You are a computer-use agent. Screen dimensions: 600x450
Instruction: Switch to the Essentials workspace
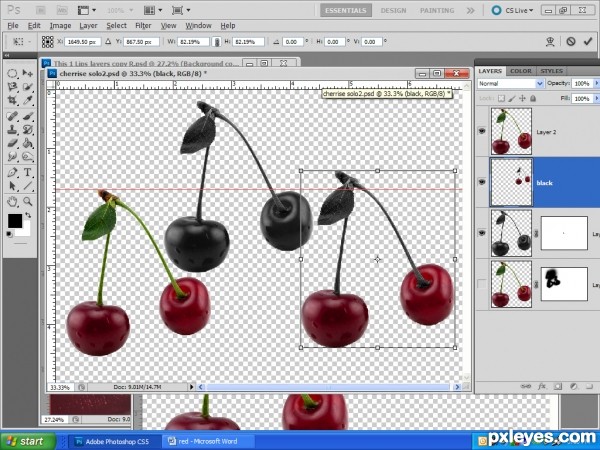[x=346, y=10]
